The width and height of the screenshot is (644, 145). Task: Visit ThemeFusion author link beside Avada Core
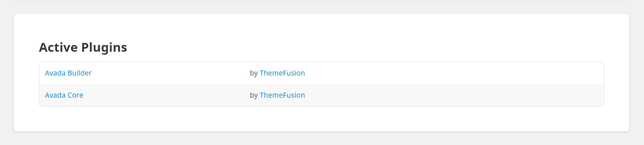coord(282,95)
